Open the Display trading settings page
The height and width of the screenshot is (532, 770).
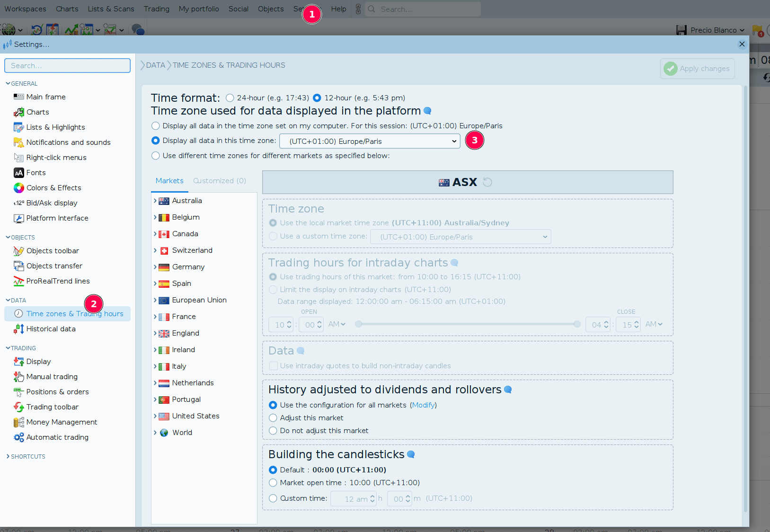[38, 362]
